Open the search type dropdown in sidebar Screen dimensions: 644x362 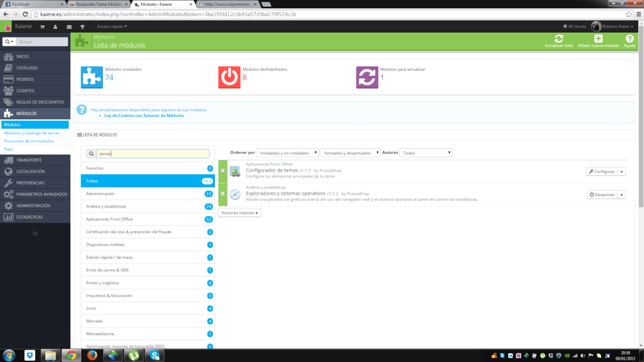(x=9, y=42)
